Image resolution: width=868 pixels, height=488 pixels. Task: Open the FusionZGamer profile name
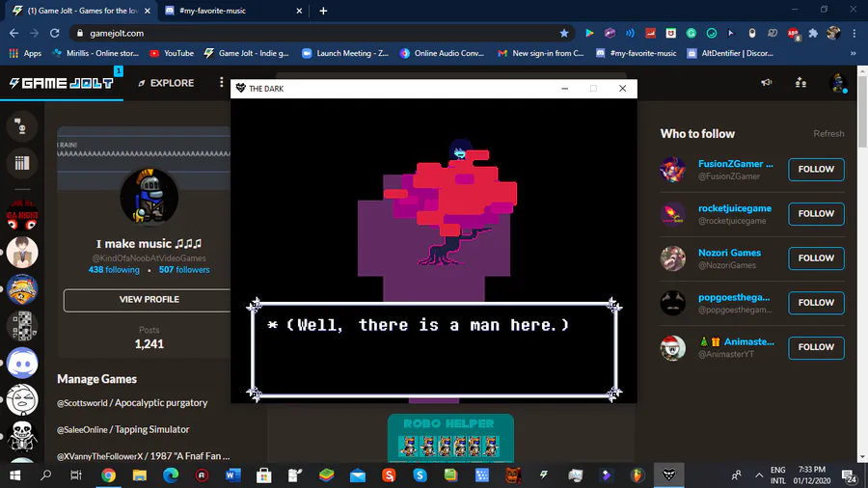click(x=735, y=164)
